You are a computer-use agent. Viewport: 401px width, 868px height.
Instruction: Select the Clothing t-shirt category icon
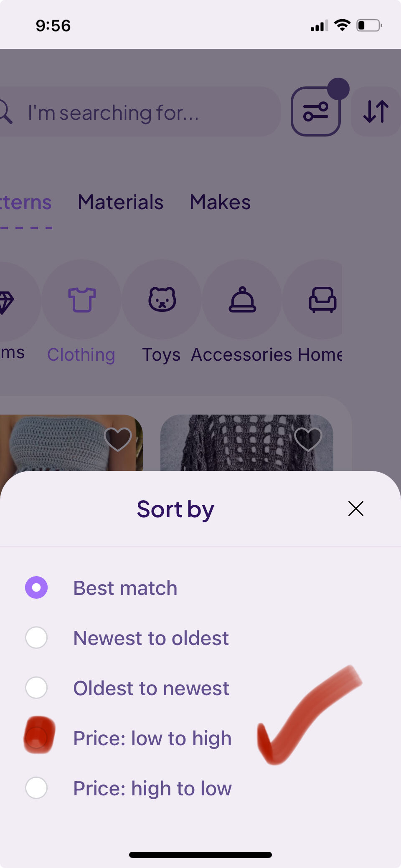[x=81, y=299]
